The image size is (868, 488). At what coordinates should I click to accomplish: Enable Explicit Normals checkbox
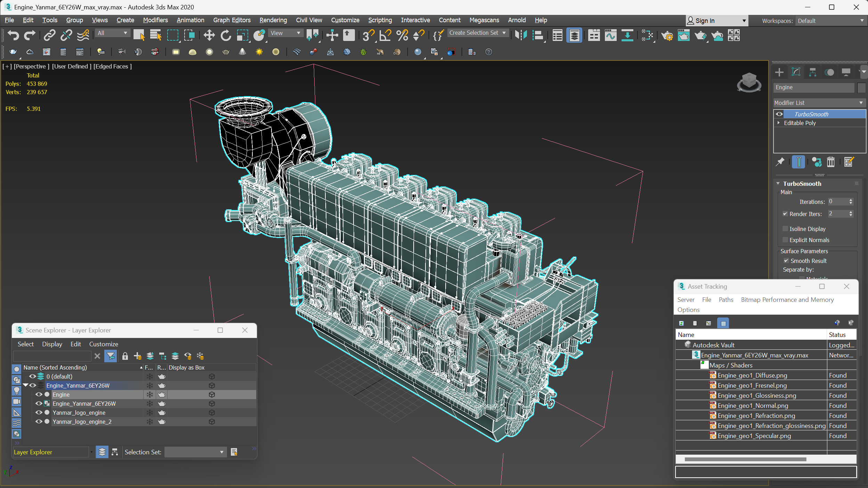[785, 240]
